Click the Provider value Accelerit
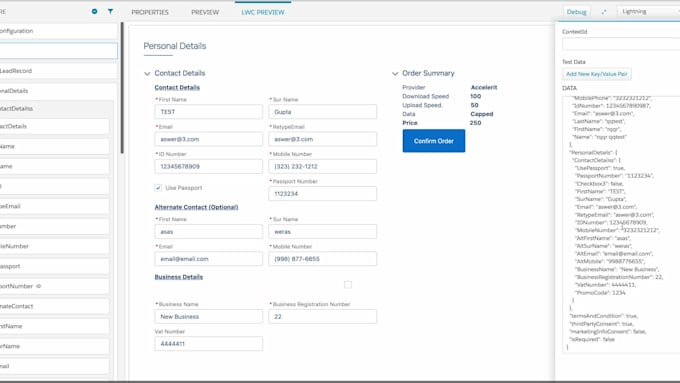The height and width of the screenshot is (383, 680). click(x=484, y=87)
